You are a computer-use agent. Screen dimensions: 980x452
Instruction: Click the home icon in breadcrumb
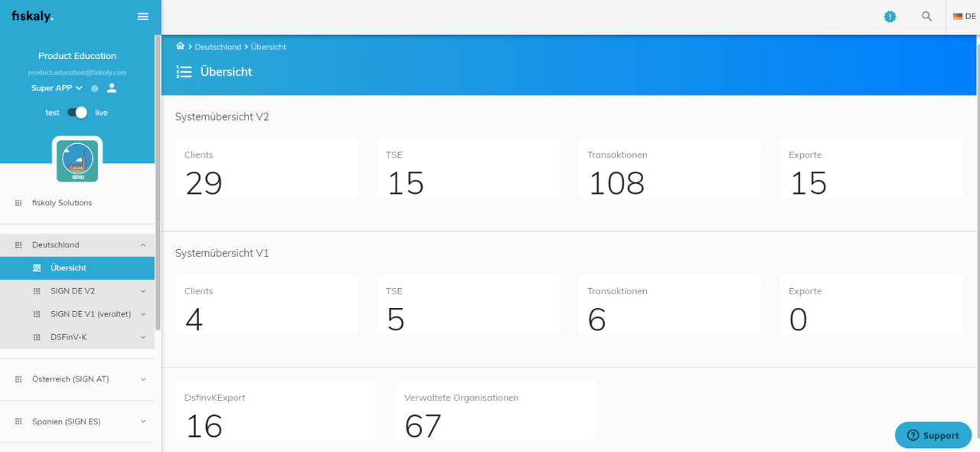(x=181, y=46)
